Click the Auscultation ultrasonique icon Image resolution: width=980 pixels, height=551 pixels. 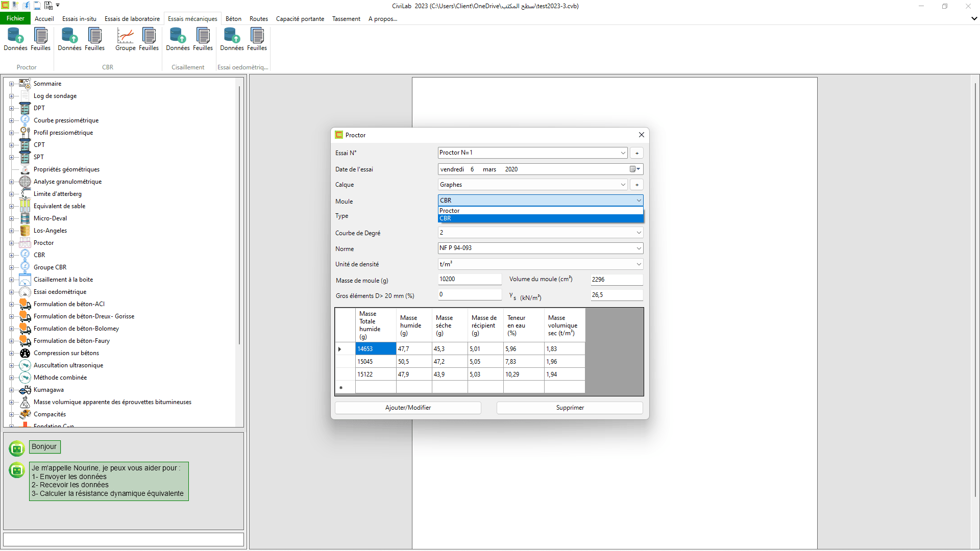click(25, 365)
